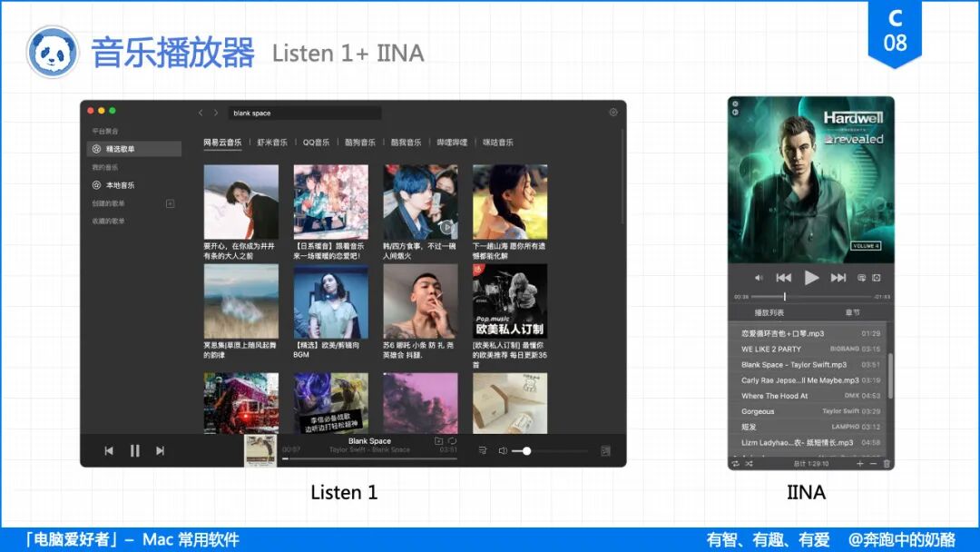Switch to the 哔哩哔哩 tab
The image size is (980, 552).
[x=452, y=143]
